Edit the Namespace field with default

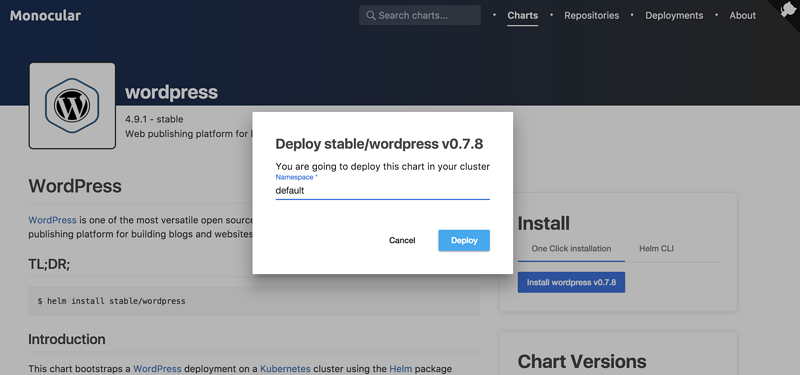(383, 191)
